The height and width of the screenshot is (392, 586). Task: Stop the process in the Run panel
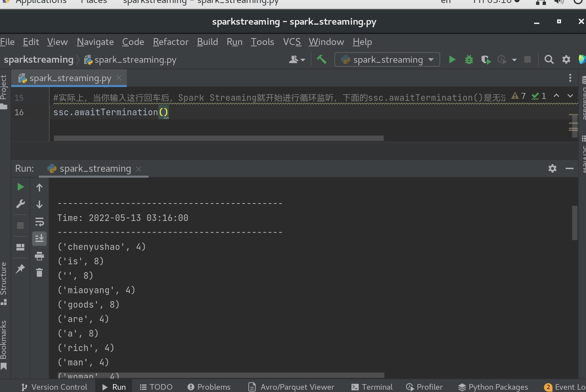coord(20,226)
